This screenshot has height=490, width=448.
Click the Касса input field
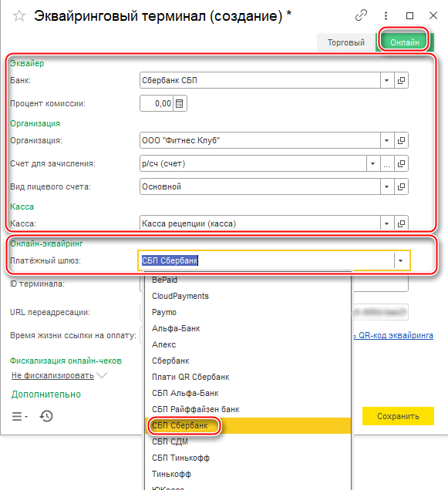tap(260, 223)
